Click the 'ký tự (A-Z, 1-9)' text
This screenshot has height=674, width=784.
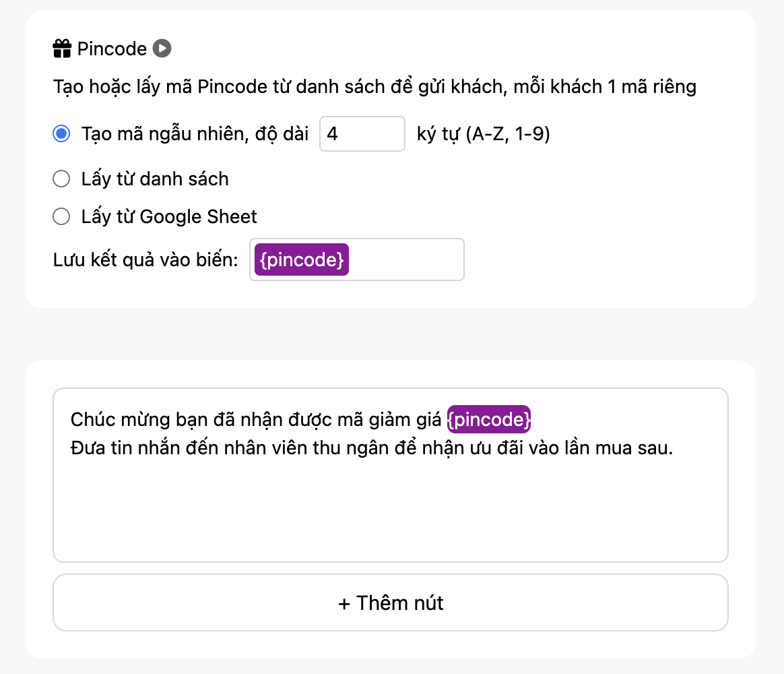(484, 133)
